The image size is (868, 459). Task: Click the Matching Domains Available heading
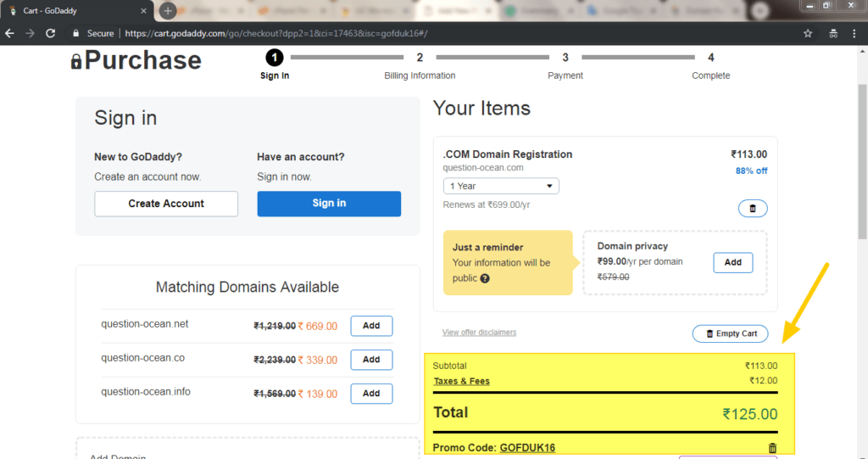point(247,287)
